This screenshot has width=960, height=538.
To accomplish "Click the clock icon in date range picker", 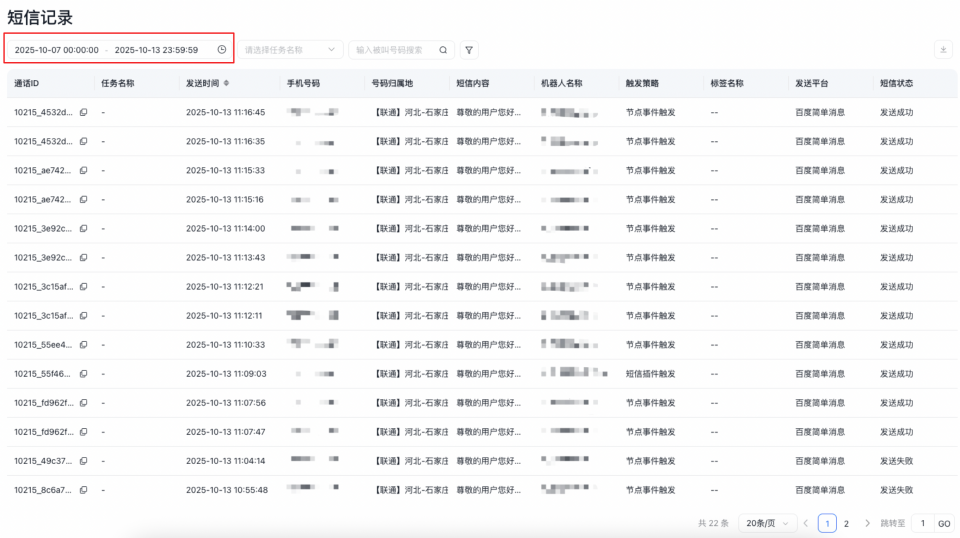I will tap(221, 49).
